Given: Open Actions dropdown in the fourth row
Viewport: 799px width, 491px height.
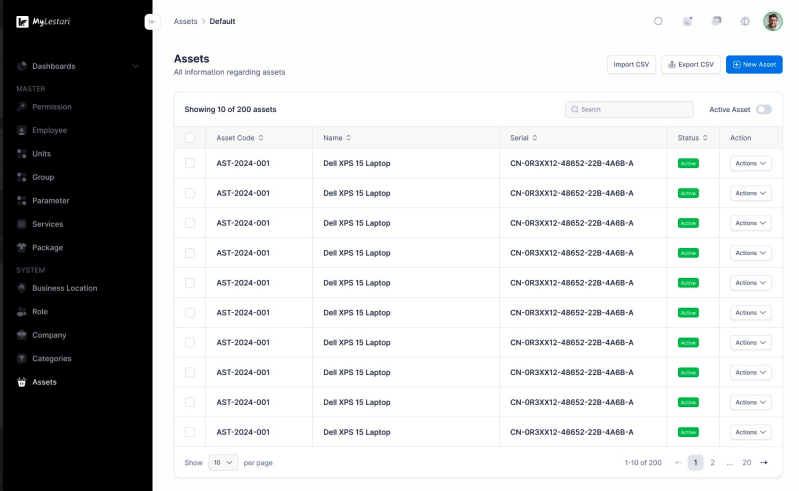Looking at the screenshot, I should (751, 253).
